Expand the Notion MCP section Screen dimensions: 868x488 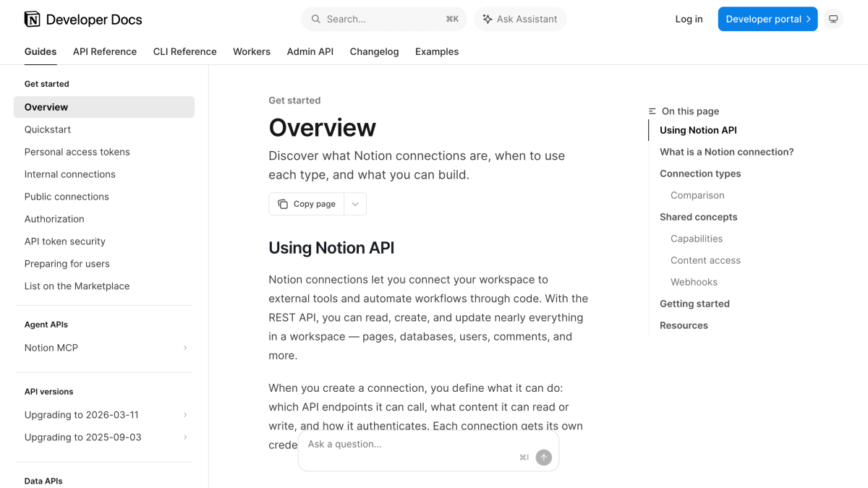(x=185, y=348)
